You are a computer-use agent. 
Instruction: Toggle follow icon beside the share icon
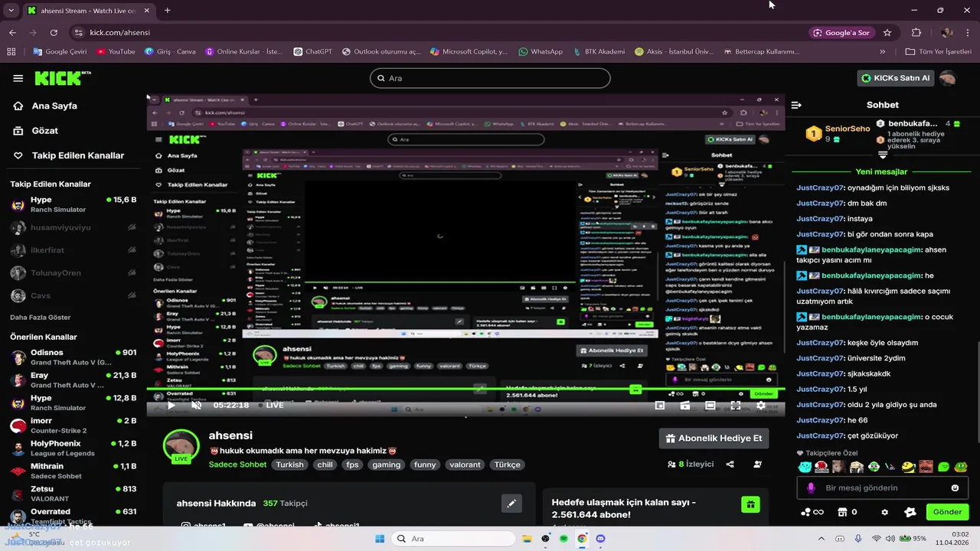pyautogui.click(x=757, y=464)
